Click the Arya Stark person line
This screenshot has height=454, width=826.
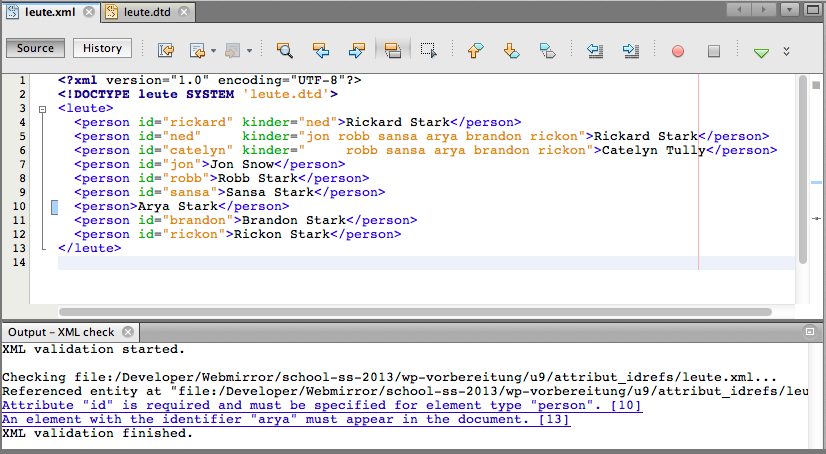pyautogui.click(x=182, y=206)
